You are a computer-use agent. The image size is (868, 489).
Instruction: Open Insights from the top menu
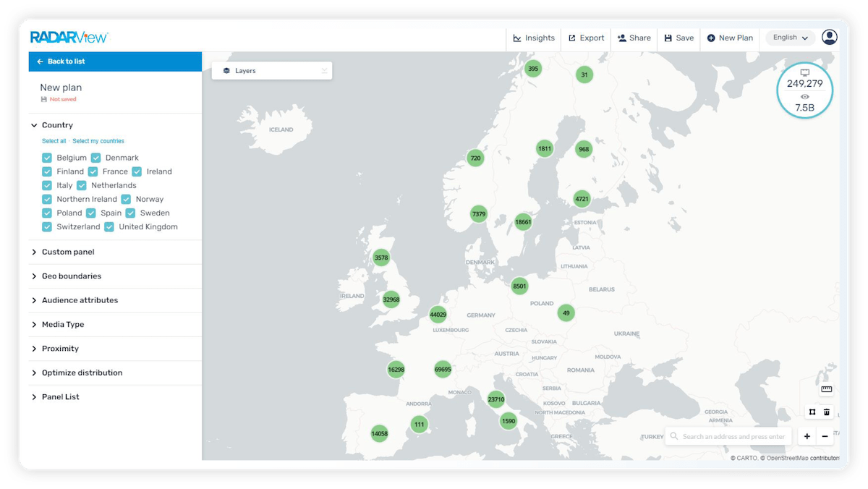(534, 38)
